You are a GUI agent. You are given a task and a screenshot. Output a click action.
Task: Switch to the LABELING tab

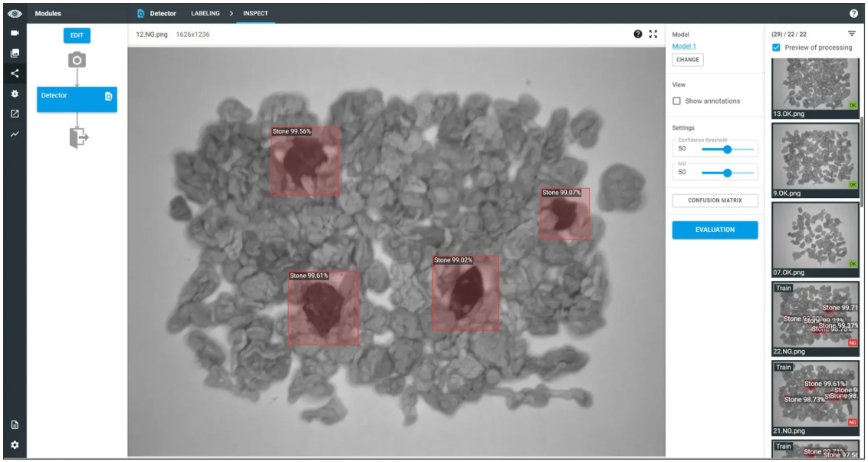point(205,13)
